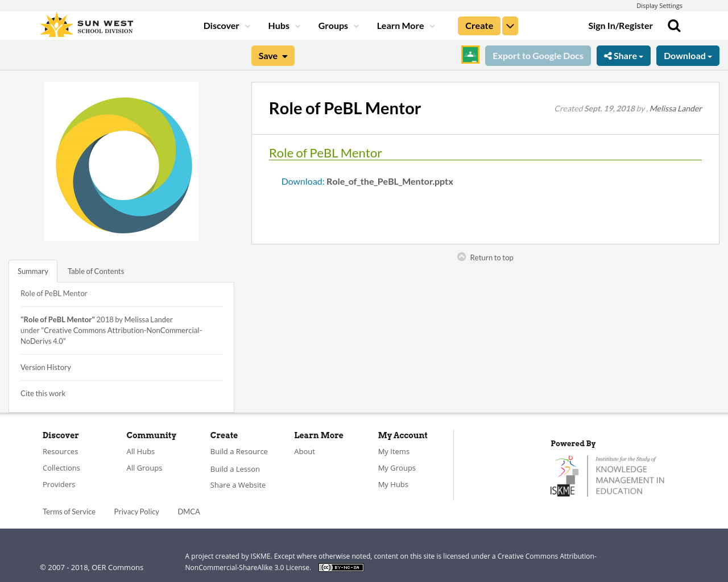Expand the Discover navigation dropdown
This screenshot has height=582, width=728.
point(225,25)
